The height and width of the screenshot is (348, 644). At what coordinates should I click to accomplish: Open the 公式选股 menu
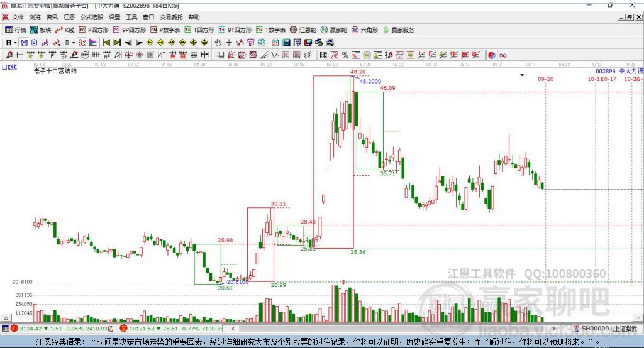(92, 17)
